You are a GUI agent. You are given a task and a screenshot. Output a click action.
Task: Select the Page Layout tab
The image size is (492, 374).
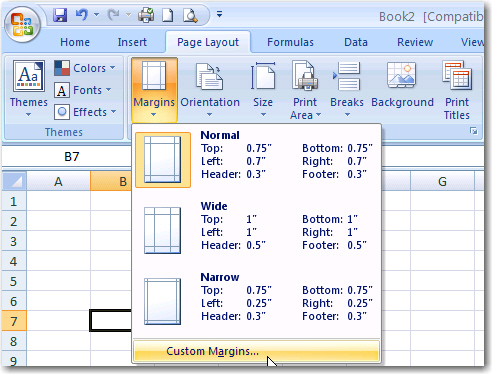click(x=208, y=42)
